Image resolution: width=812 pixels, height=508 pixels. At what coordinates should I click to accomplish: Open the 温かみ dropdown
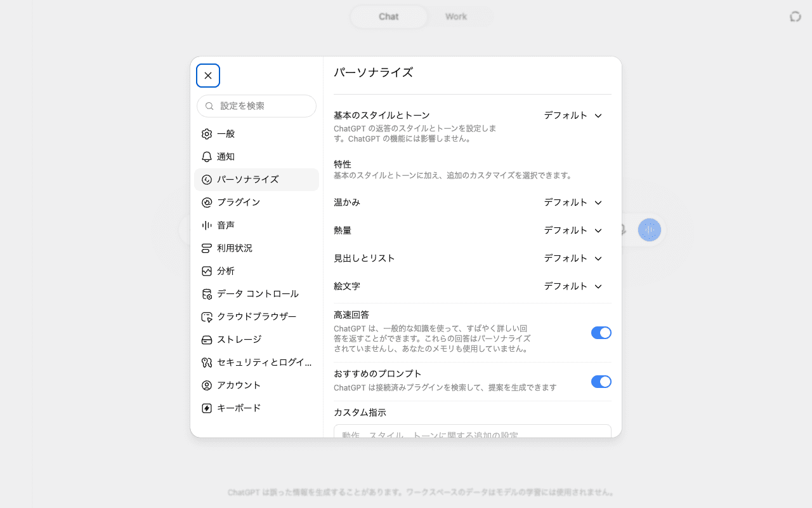pyautogui.click(x=573, y=203)
